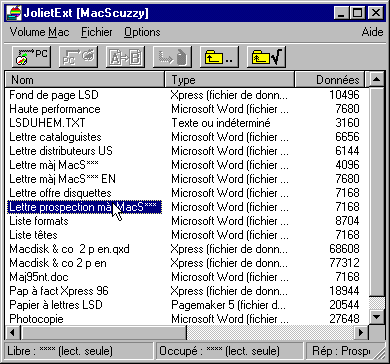Sort list by the Type column header

click(230, 80)
